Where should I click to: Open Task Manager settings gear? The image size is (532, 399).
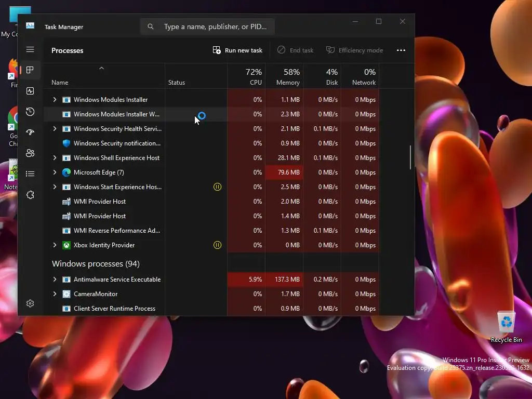30,303
